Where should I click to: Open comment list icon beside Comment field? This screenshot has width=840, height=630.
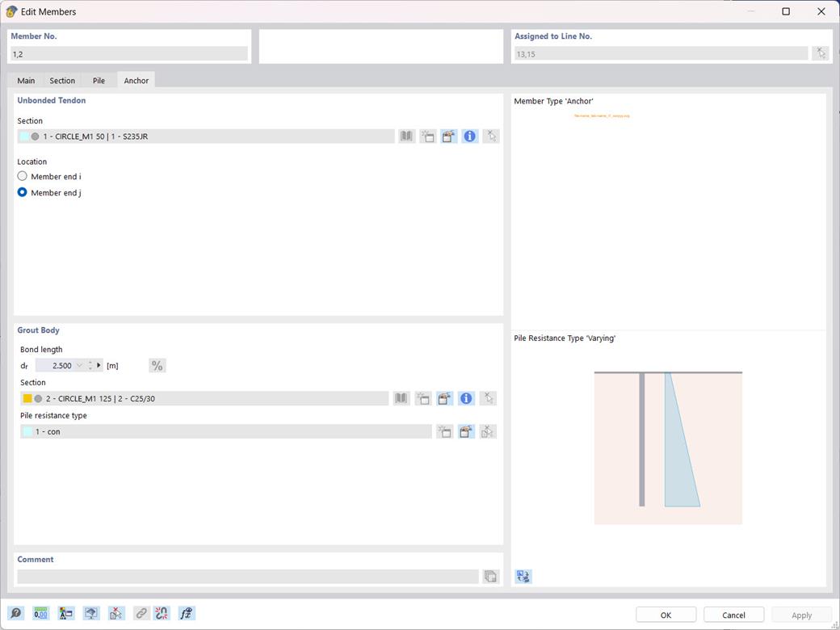click(x=490, y=576)
